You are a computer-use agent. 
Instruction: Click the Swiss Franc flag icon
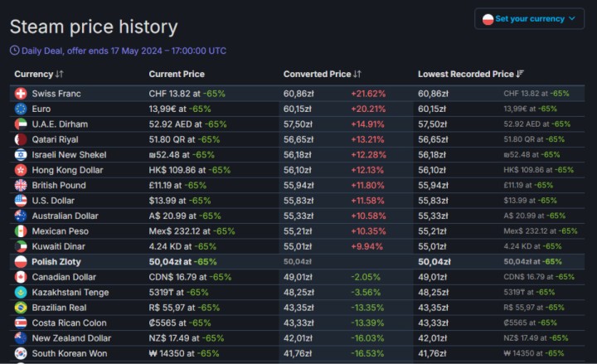21,94
